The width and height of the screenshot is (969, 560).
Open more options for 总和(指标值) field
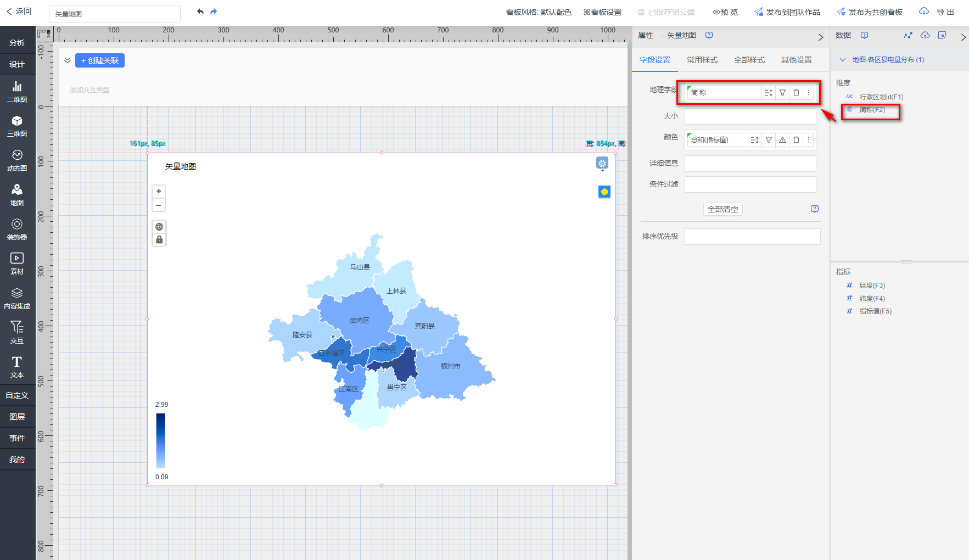[808, 140]
